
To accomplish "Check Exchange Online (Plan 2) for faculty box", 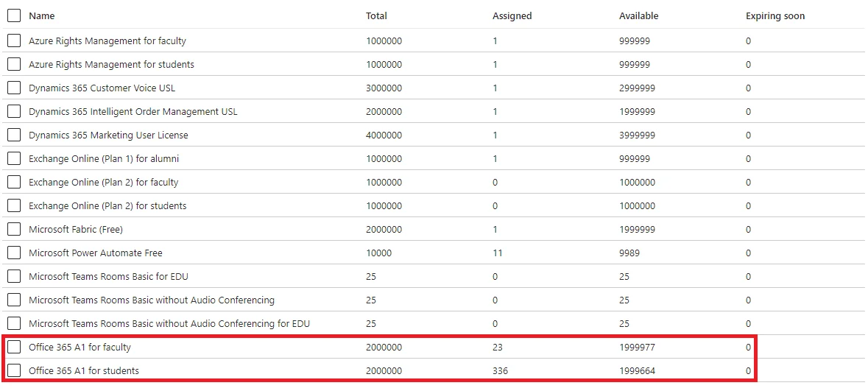I will coord(15,182).
